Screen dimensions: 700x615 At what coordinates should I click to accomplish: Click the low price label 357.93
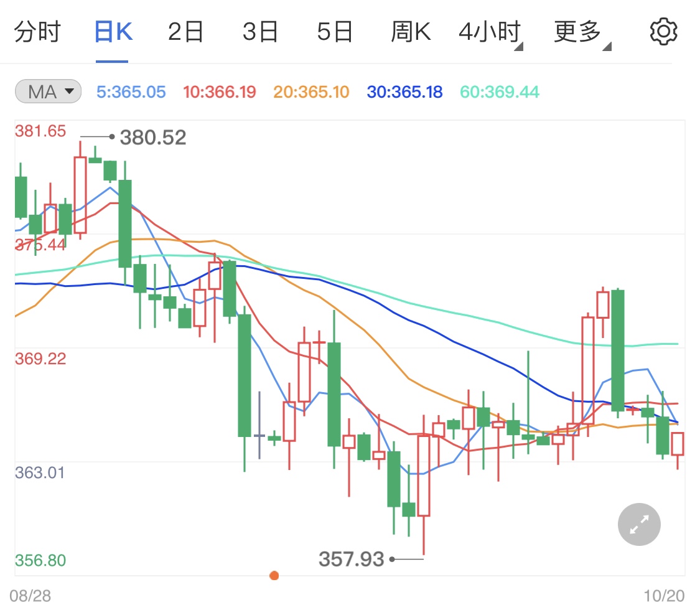tap(352, 559)
